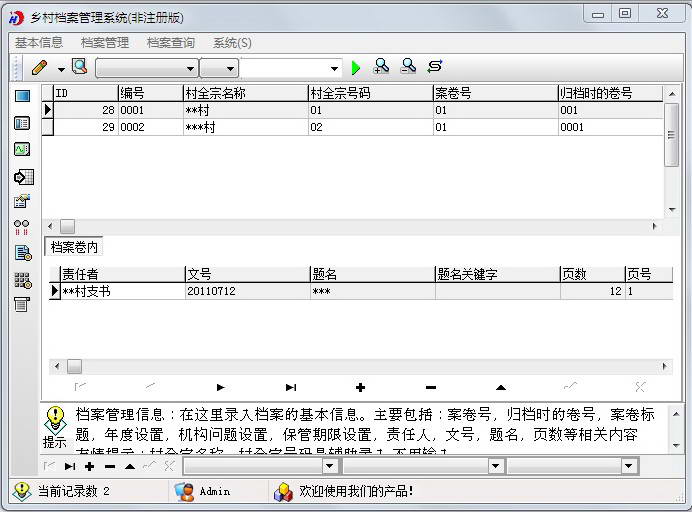Delete record with sub-grid minus button
Screen dimensions: 692x512
click(x=431, y=388)
